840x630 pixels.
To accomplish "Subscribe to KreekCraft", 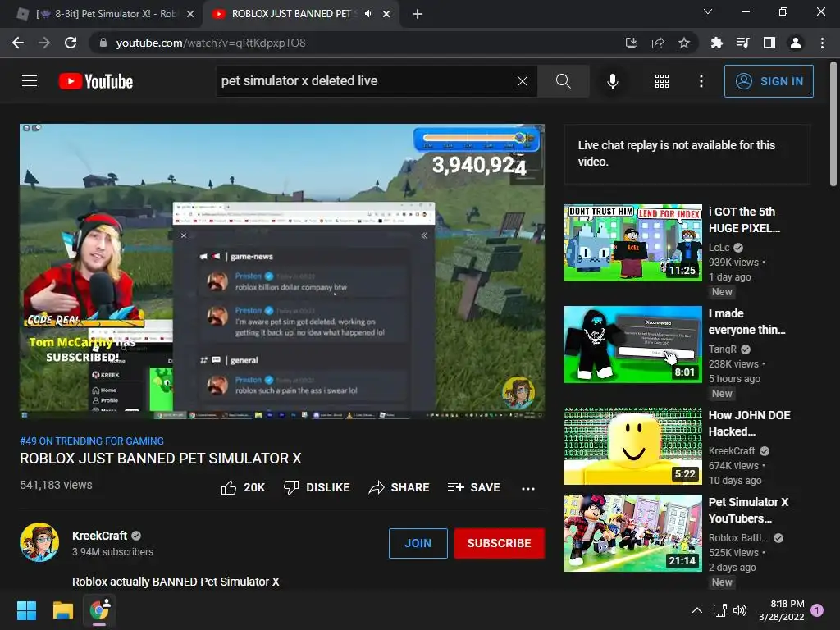I will coord(500,543).
